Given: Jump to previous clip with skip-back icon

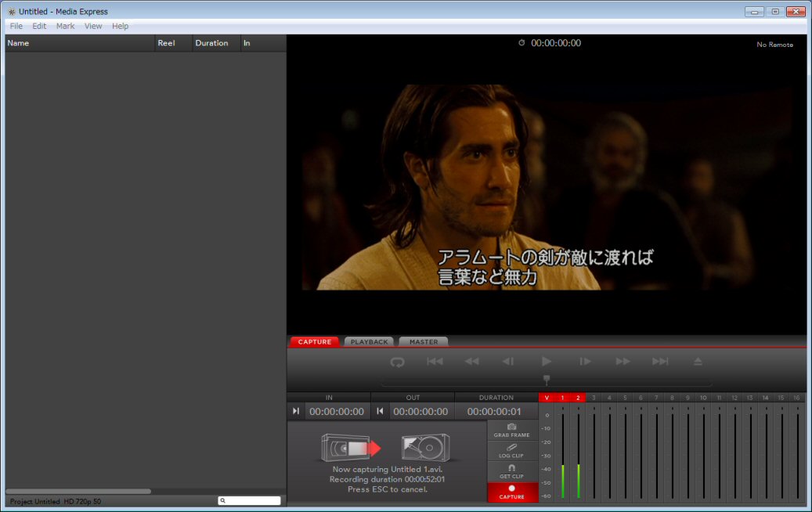Looking at the screenshot, I should pyautogui.click(x=435, y=362).
